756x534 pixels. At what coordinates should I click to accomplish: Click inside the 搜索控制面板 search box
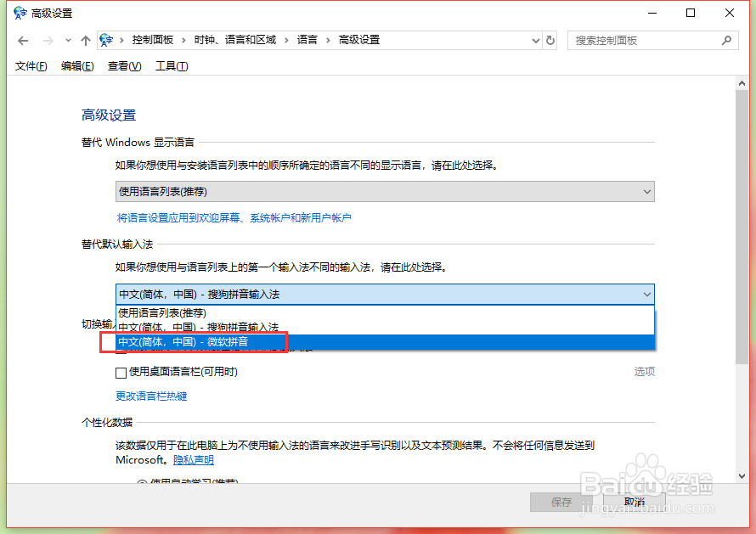click(646, 40)
